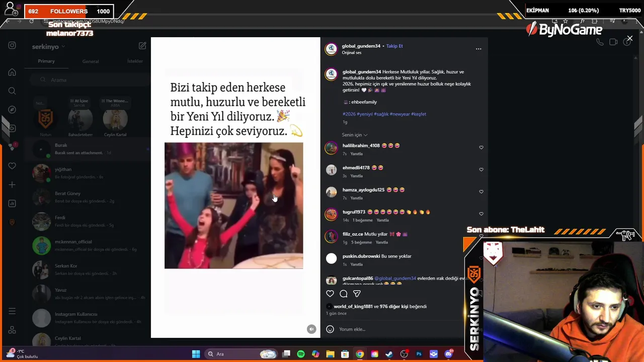Start a video call with the camera icon
This screenshot has width=644, height=362.
[613, 42]
